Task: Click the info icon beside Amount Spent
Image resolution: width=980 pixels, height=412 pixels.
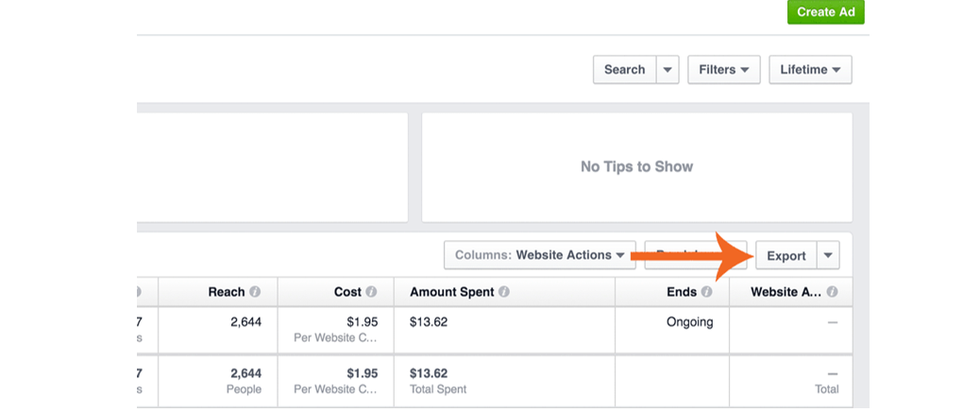Action: [504, 293]
